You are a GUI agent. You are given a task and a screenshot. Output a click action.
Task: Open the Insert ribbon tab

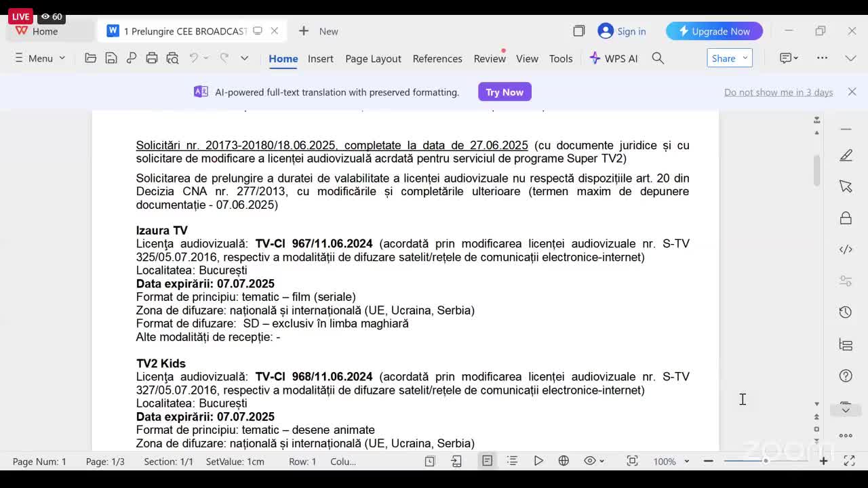(320, 58)
